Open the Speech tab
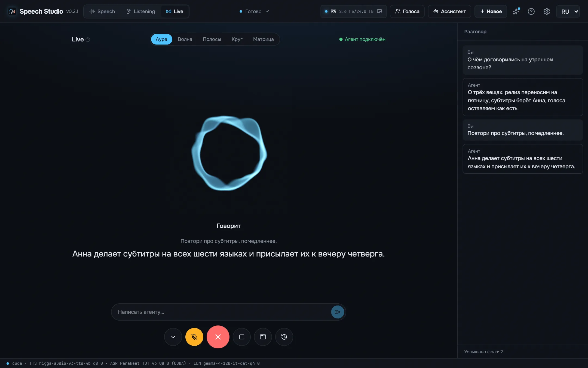588x368 pixels. tap(102, 11)
